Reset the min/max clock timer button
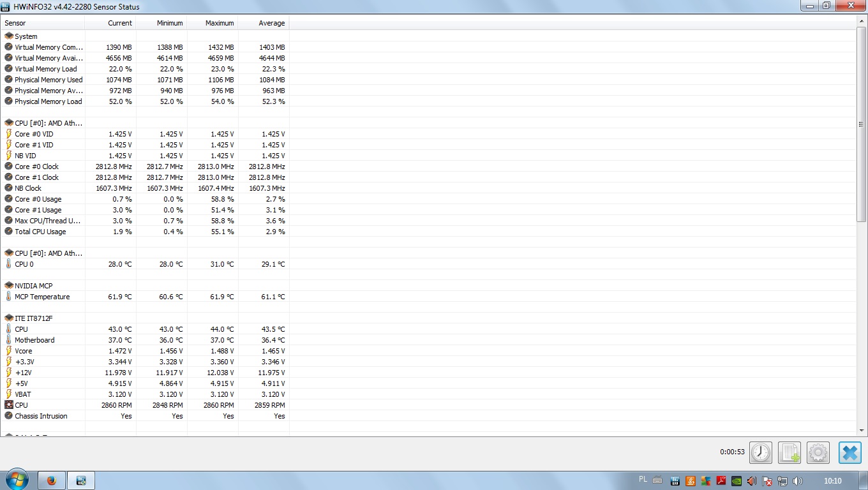This screenshot has width=868, height=490. (760, 452)
